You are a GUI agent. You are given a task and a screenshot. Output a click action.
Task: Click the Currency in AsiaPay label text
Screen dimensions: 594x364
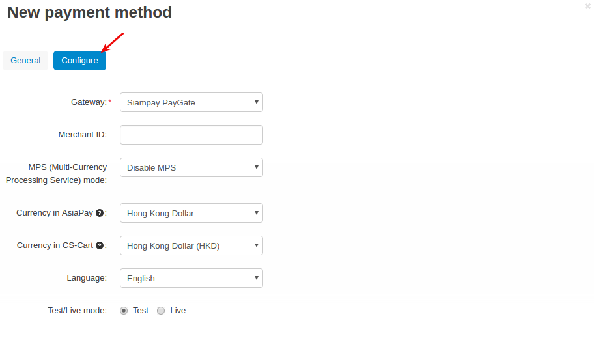coord(55,213)
